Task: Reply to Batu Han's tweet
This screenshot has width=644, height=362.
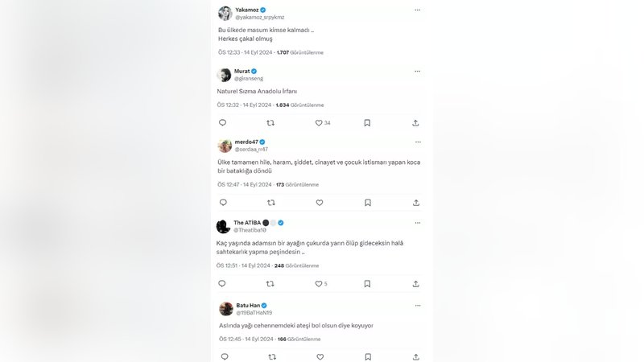Action: click(x=223, y=356)
